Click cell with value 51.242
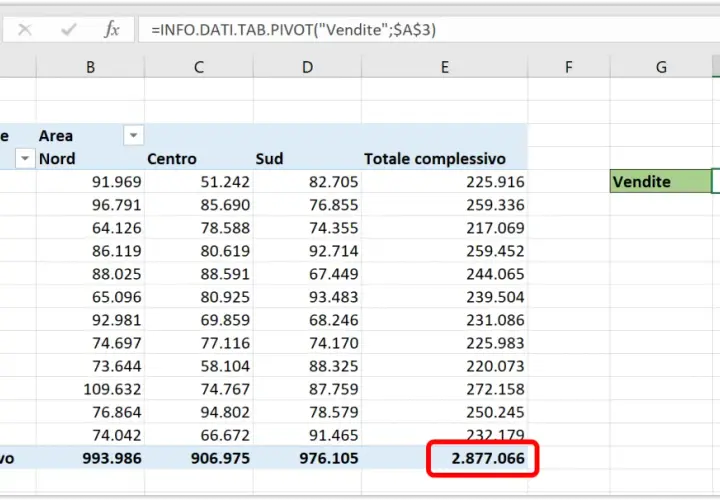Image resolution: width=720 pixels, height=500 pixels. pos(199,181)
